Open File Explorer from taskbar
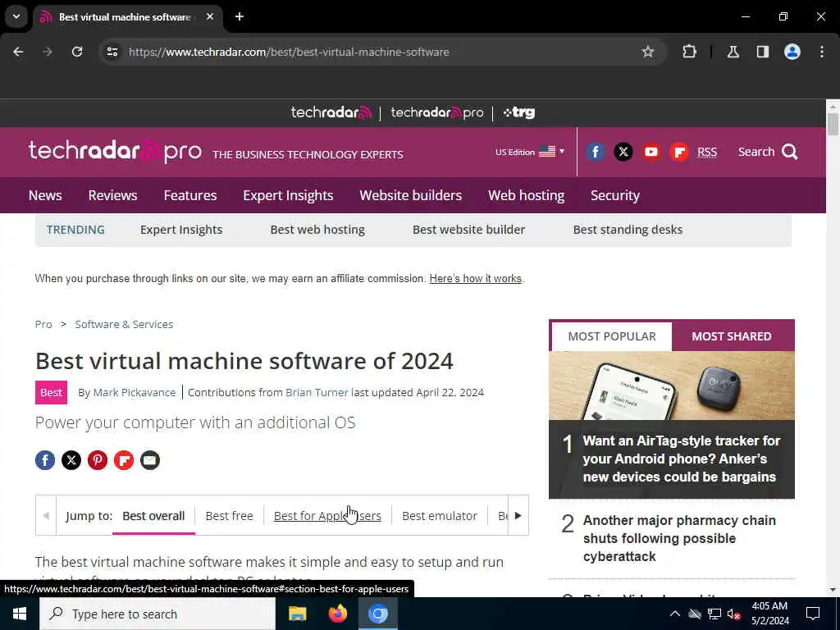Image resolution: width=840 pixels, height=630 pixels. [x=297, y=614]
